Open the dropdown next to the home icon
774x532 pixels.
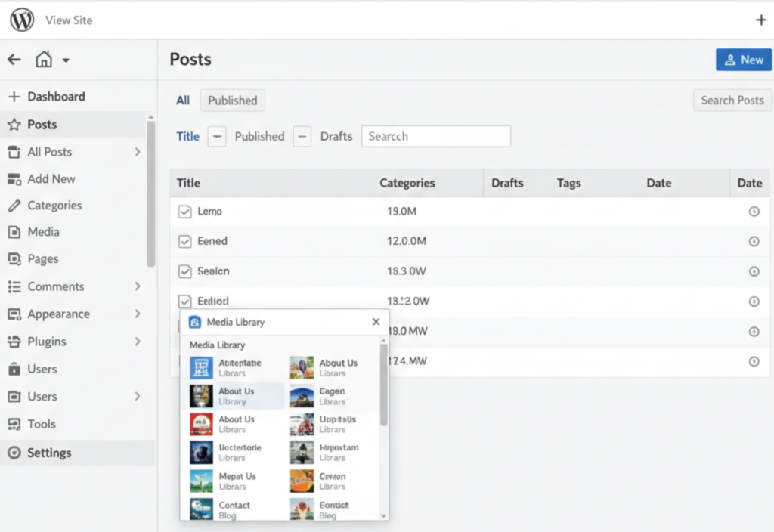coord(67,60)
